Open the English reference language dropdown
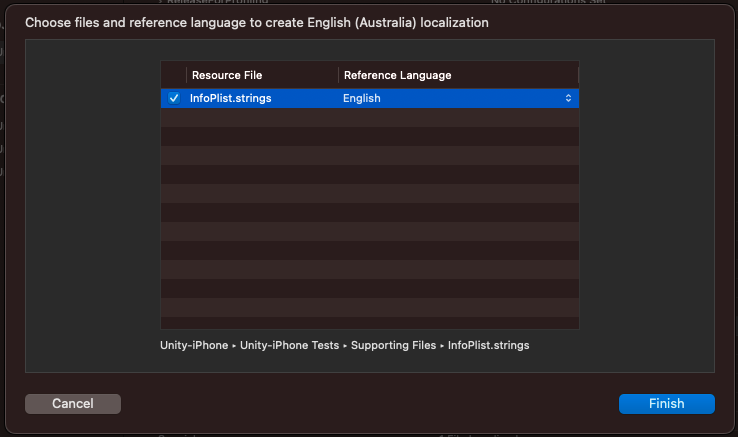The height and width of the screenshot is (437, 738). pos(458,98)
